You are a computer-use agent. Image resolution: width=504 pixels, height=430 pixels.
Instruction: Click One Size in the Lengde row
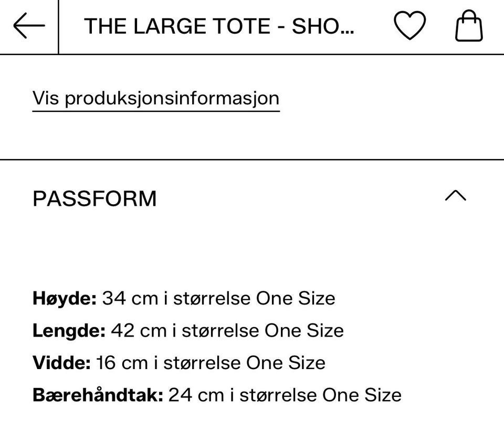tap(304, 331)
